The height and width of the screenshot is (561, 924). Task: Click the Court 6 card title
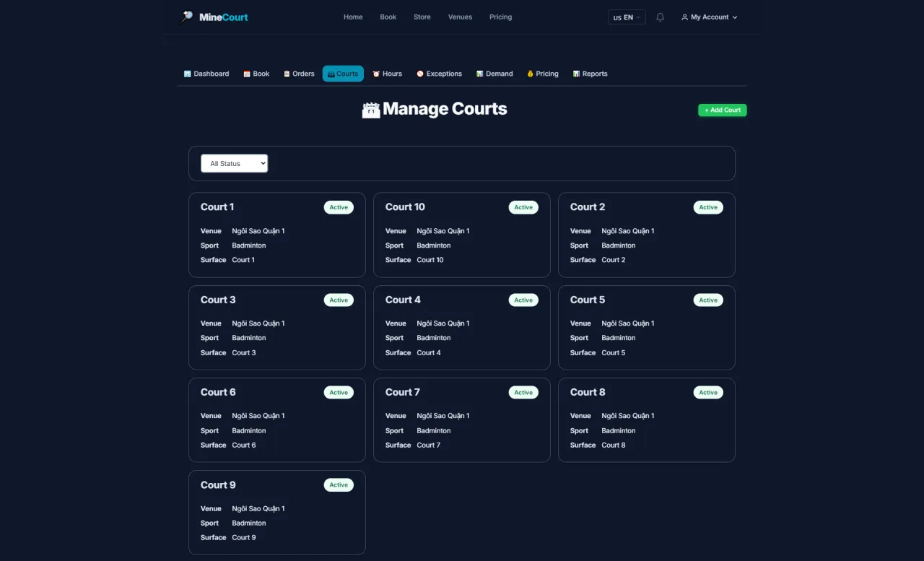(218, 392)
